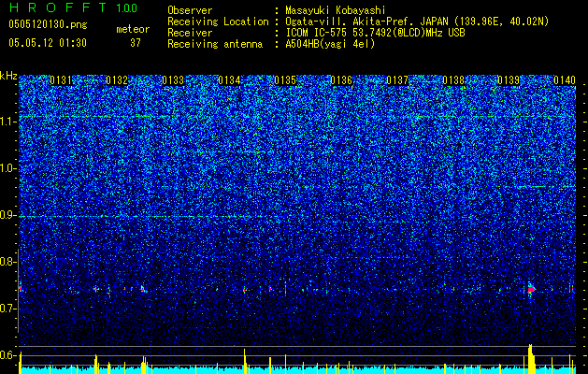
Task: Click the yellow intensity spike at 0134
Action: [245, 361]
